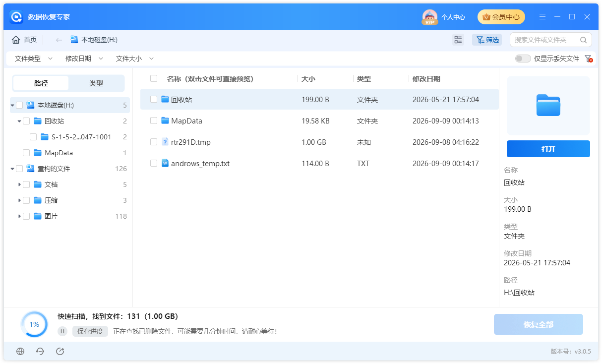Viewport: 602px width, 364px height.
Task: Check the rtr291D.tmp checkbox
Action: (x=154, y=142)
